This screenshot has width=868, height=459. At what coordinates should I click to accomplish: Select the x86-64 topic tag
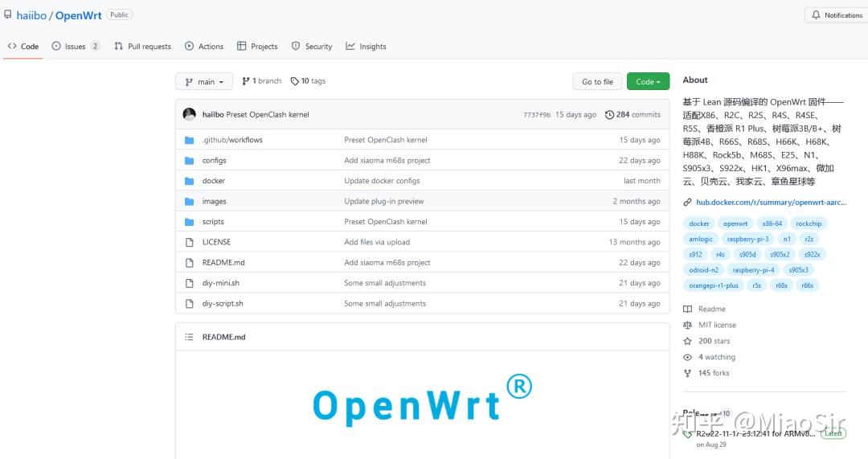coord(772,223)
